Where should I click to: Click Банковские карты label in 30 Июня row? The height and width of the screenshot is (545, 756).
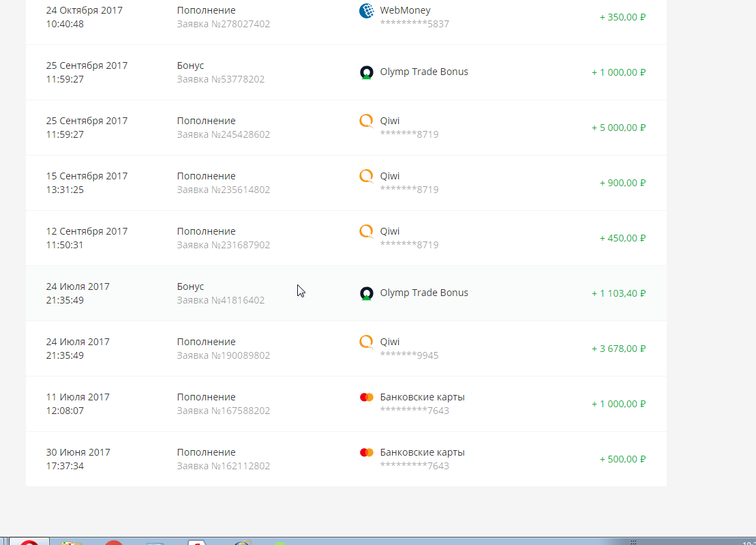pos(423,452)
